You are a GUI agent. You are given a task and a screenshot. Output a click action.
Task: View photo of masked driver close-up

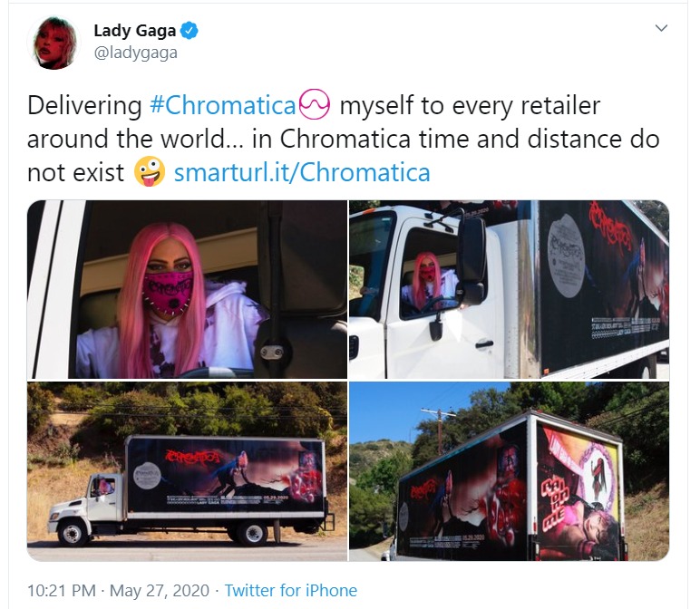(x=187, y=289)
